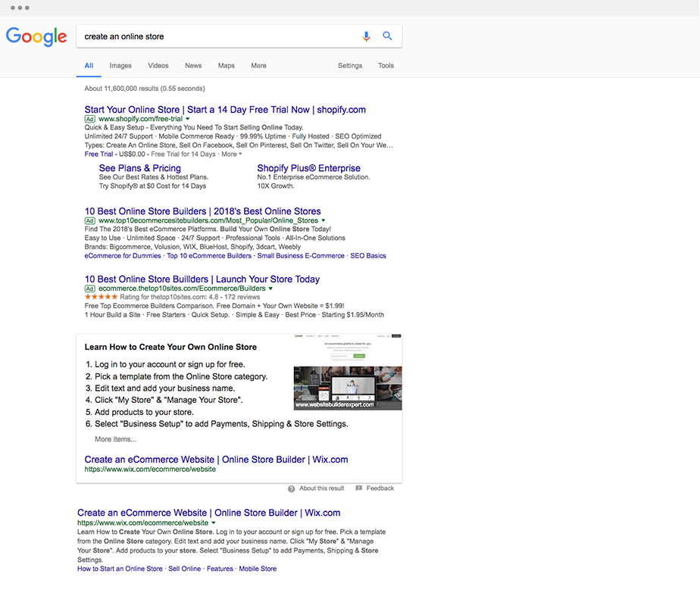Image resolution: width=700 pixels, height=602 pixels.
Task: Switch to the Maps tab
Action: (227, 66)
